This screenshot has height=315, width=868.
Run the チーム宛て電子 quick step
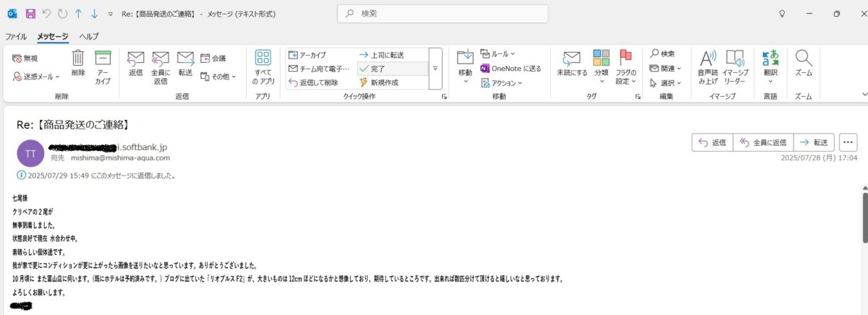319,69
